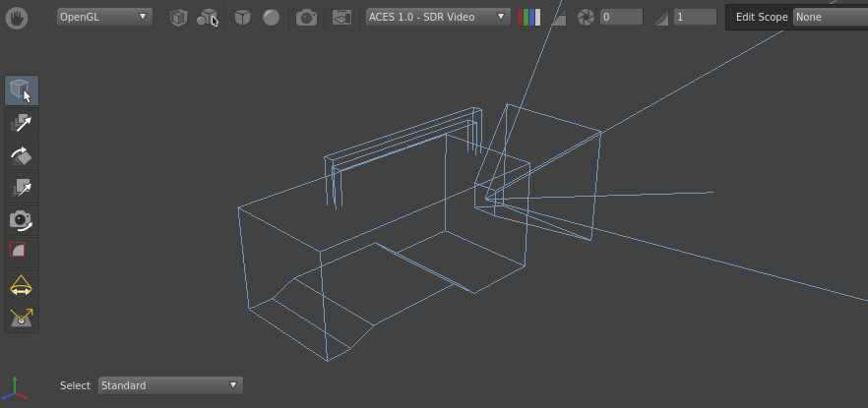
Task: Toggle smooth sphere shading mode
Action: click(271, 17)
